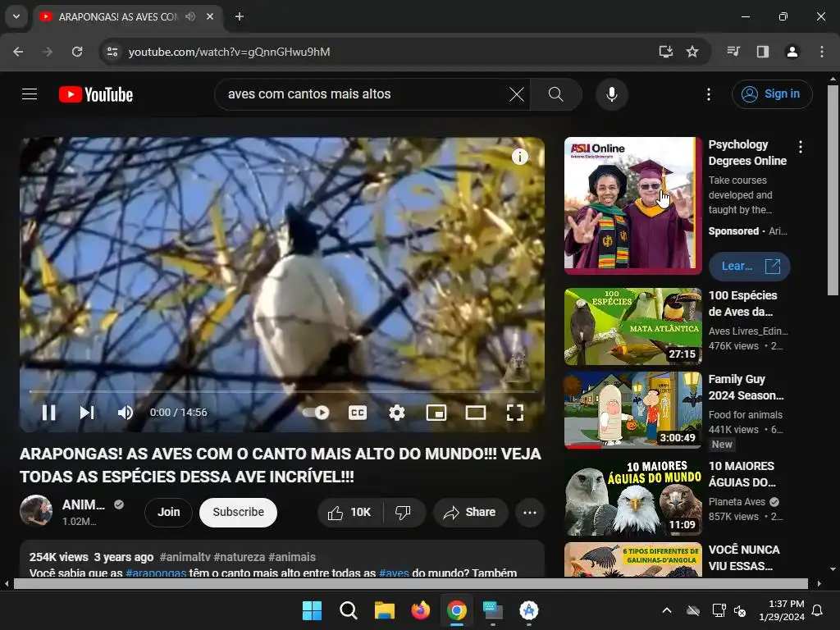Open the ANIM... channel avatar
This screenshot has width=840, height=630.
tap(36, 510)
